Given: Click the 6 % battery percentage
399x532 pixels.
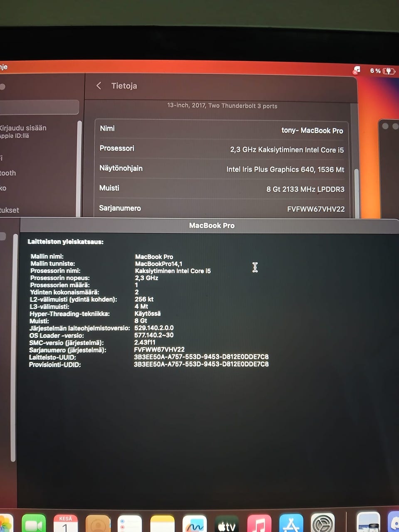Looking at the screenshot, I should coord(375,71).
